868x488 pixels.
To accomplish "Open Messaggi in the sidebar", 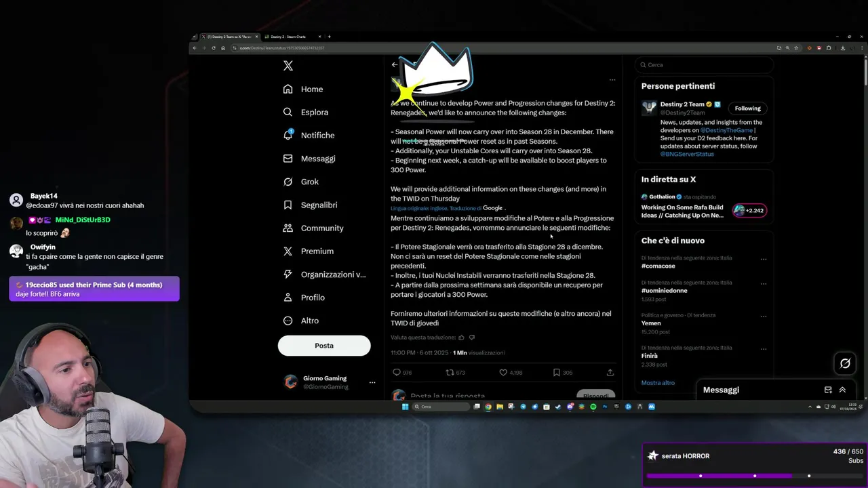I will pos(309,159).
